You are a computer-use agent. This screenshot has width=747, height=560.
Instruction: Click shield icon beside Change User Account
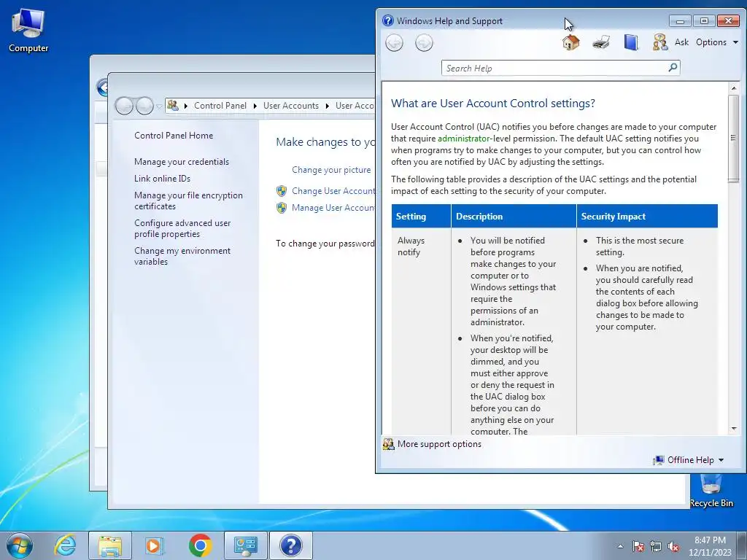[282, 191]
